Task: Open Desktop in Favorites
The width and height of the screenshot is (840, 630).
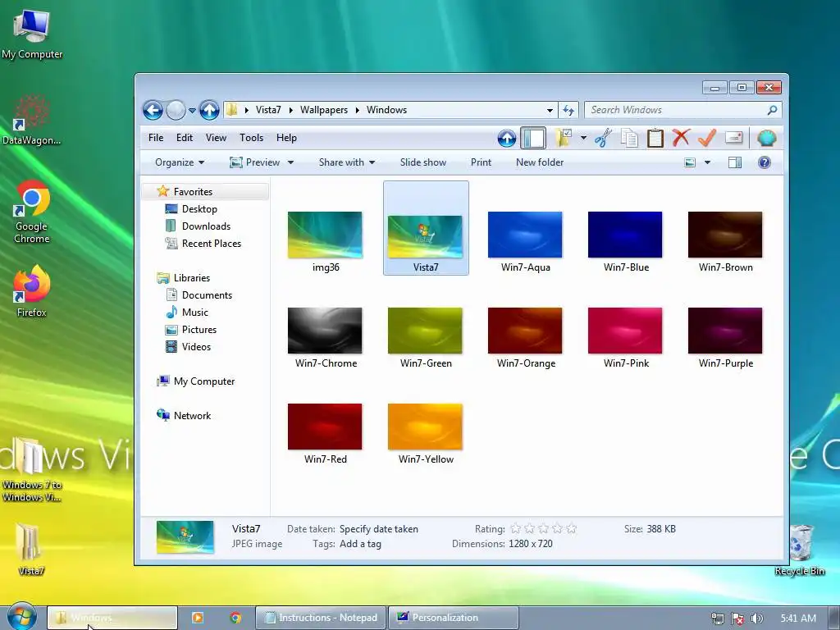Action: [199, 209]
